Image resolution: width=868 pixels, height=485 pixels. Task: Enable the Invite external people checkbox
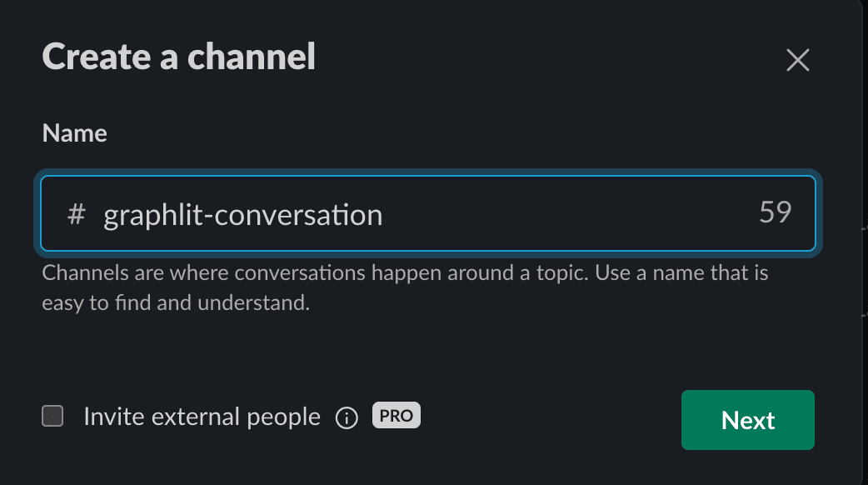[53, 416]
